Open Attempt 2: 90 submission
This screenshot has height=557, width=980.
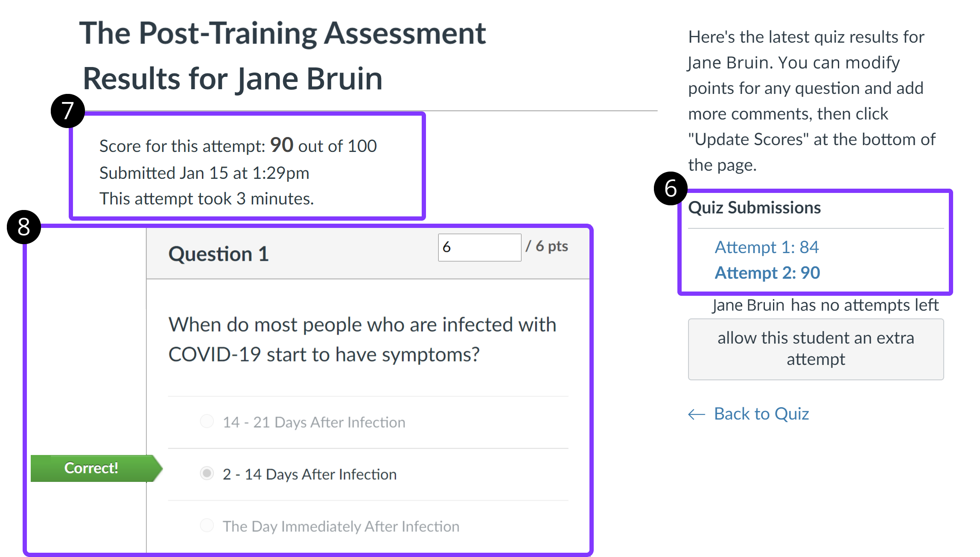coord(767,273)
